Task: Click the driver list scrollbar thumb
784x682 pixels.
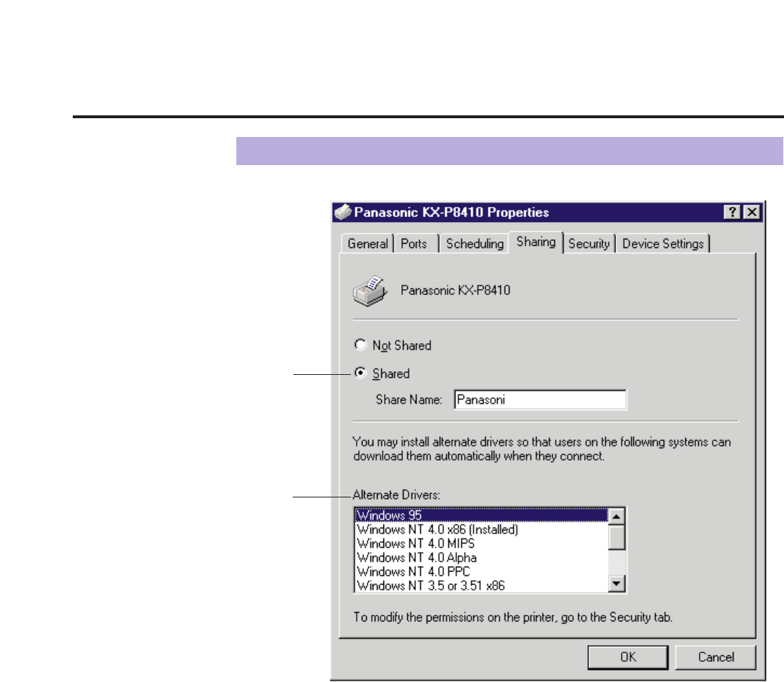Action: (617, 537)
